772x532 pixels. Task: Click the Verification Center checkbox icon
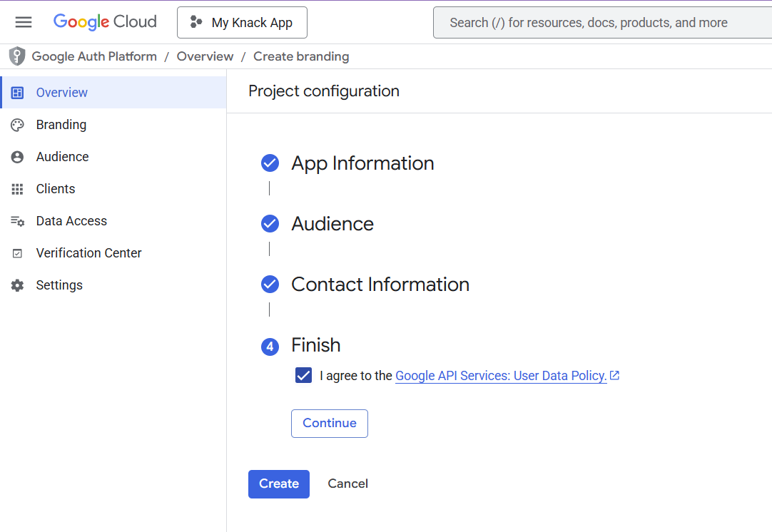click(x=18, y=253)
